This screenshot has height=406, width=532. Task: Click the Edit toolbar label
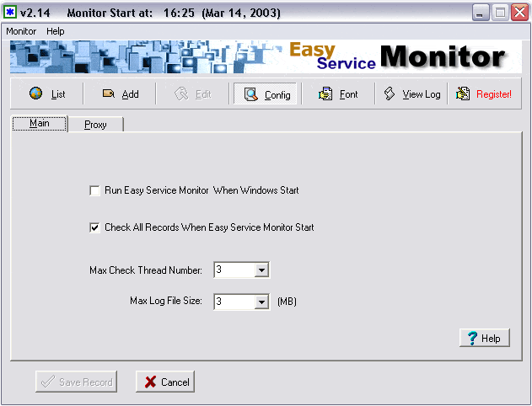(x=203, y=94)
